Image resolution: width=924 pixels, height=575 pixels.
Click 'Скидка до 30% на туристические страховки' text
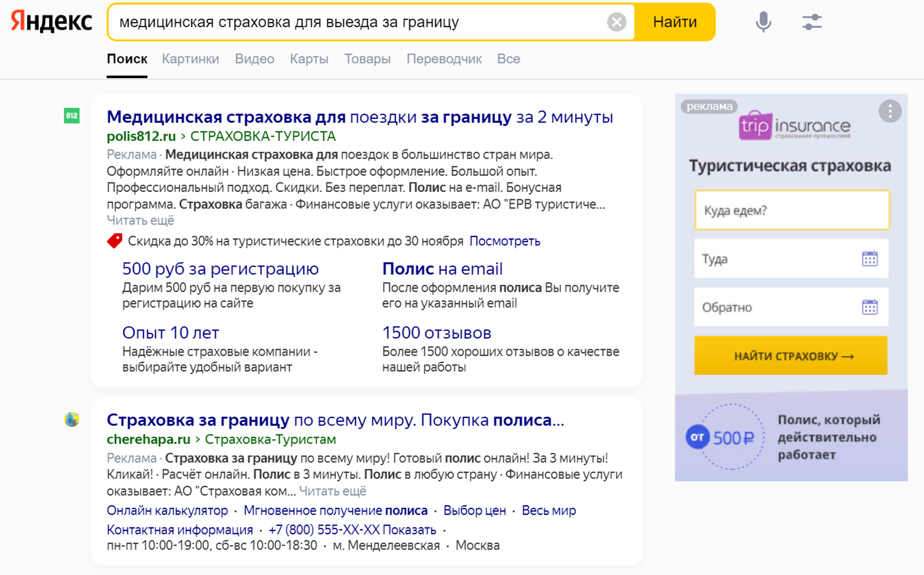(295, 241)
